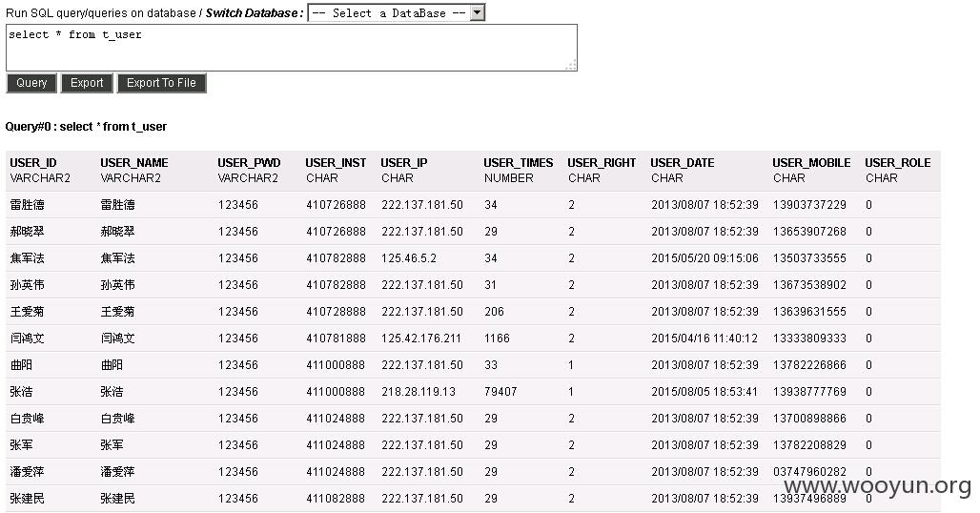Select the USER_ROLE column header
Viewport: 980px width, 513px height.
pos(897,163)
